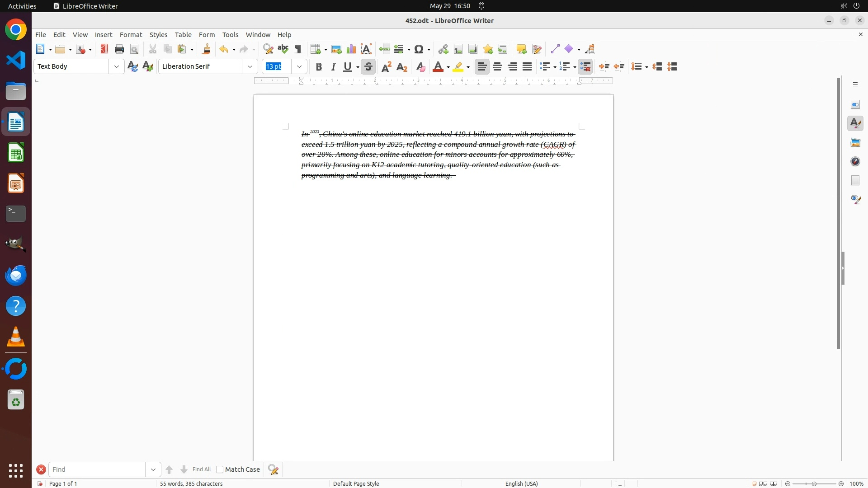Toggle formatting marks pilcrow icon

coord(298,49)
